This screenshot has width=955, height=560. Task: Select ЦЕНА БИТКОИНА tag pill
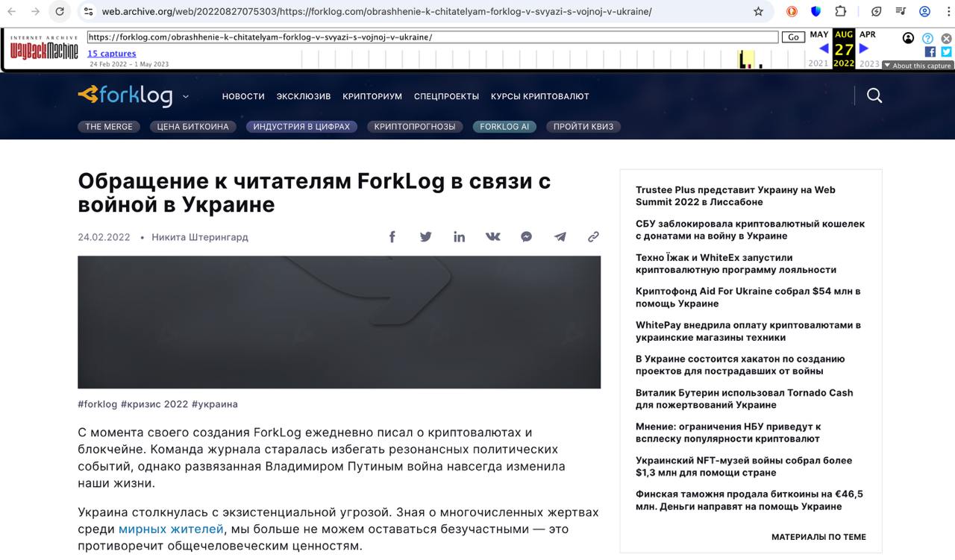tap(192, 127)
